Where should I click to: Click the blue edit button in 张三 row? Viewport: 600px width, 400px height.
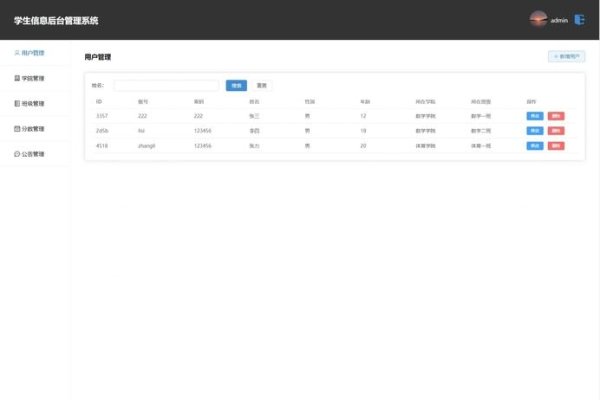coord(535,116)
